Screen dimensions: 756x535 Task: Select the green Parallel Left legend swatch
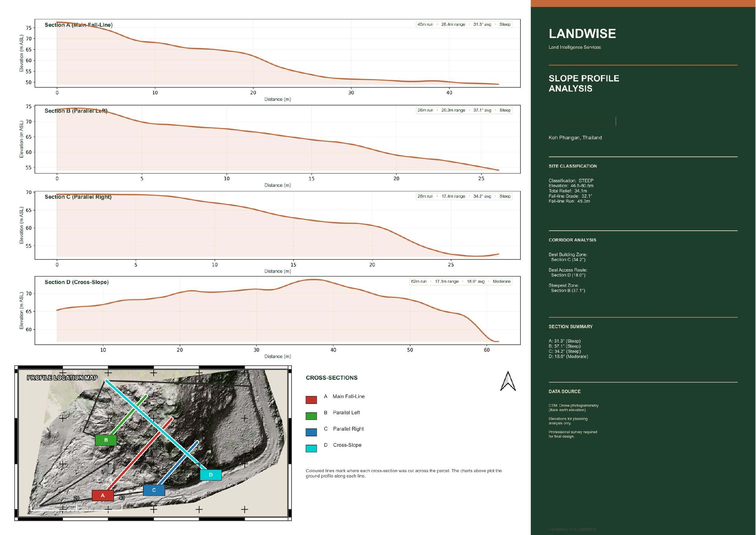[x=311, y=416]
